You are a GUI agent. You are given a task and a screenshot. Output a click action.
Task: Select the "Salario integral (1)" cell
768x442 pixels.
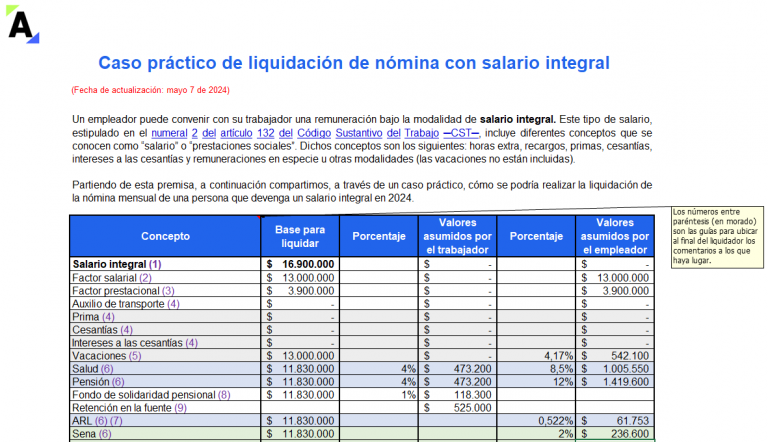(165, 264)
